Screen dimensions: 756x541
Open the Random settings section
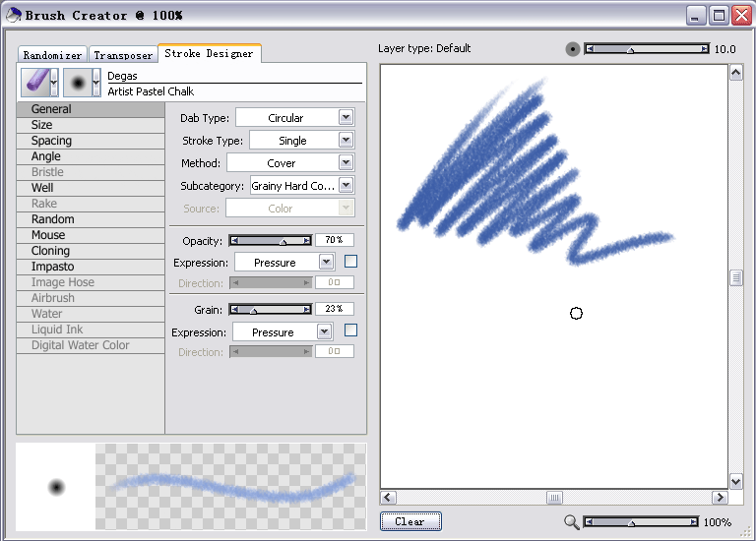click(91, 219)
